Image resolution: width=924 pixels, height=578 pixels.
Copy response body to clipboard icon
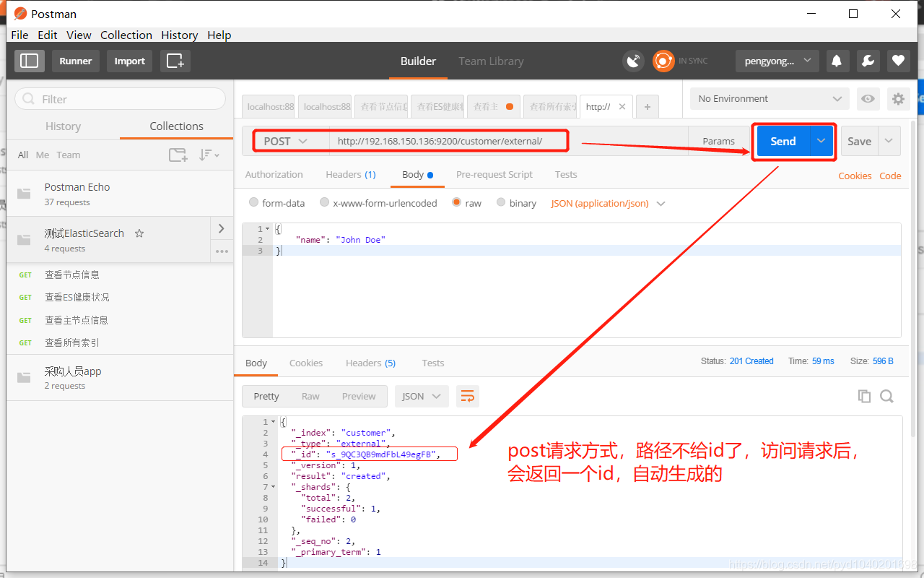(x=864, y=396)
